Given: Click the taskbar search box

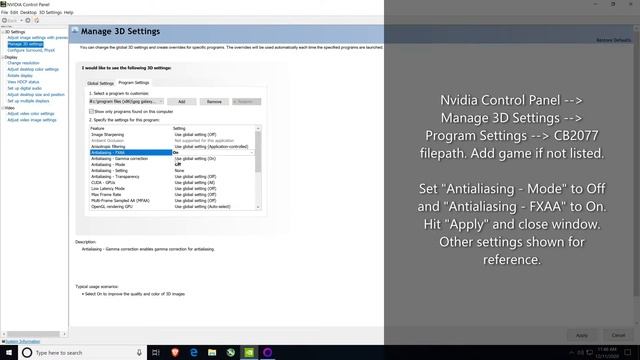Looking at the screenshot, I should (82, 352).
